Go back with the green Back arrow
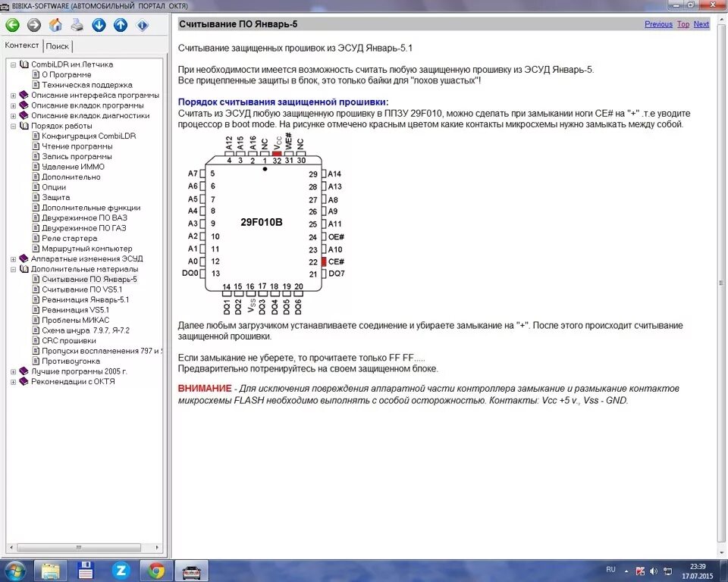This screenshot has width=728, height=582. pos(13,24)
